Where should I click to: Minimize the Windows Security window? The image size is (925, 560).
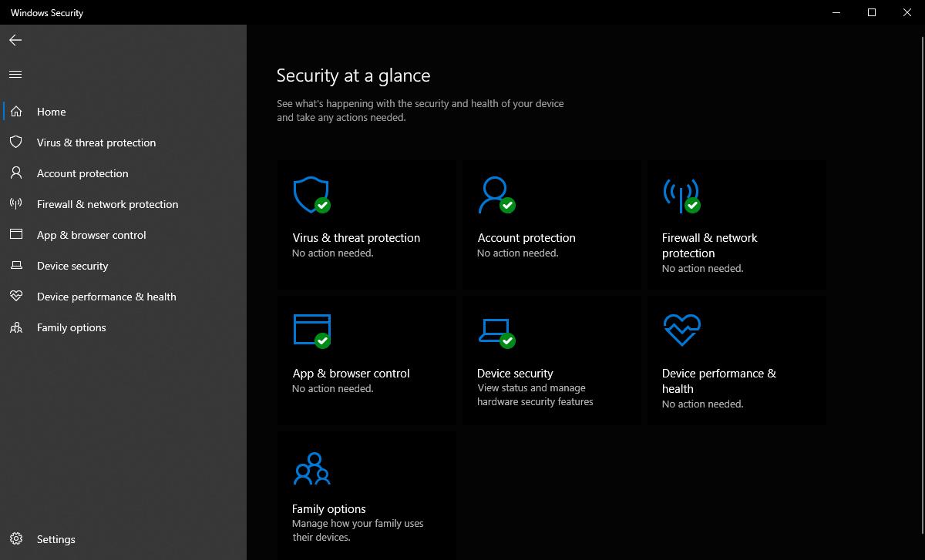coord(836,12)
